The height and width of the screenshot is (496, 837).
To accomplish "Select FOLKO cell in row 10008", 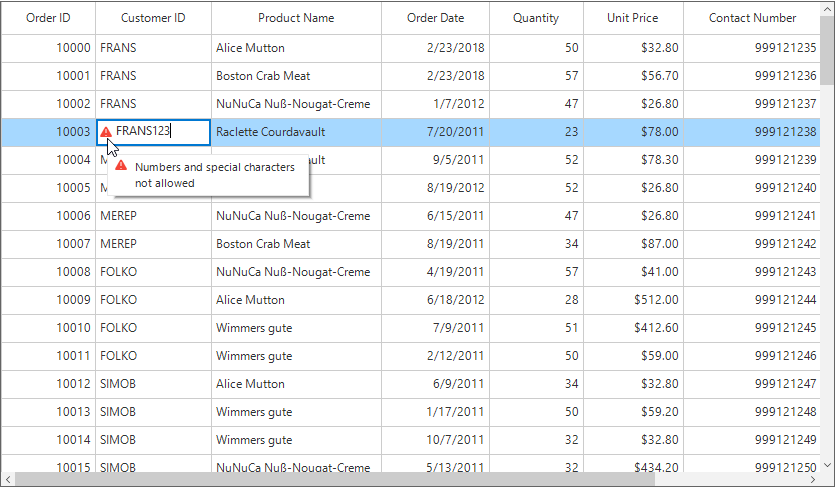I will click(153, 272).
